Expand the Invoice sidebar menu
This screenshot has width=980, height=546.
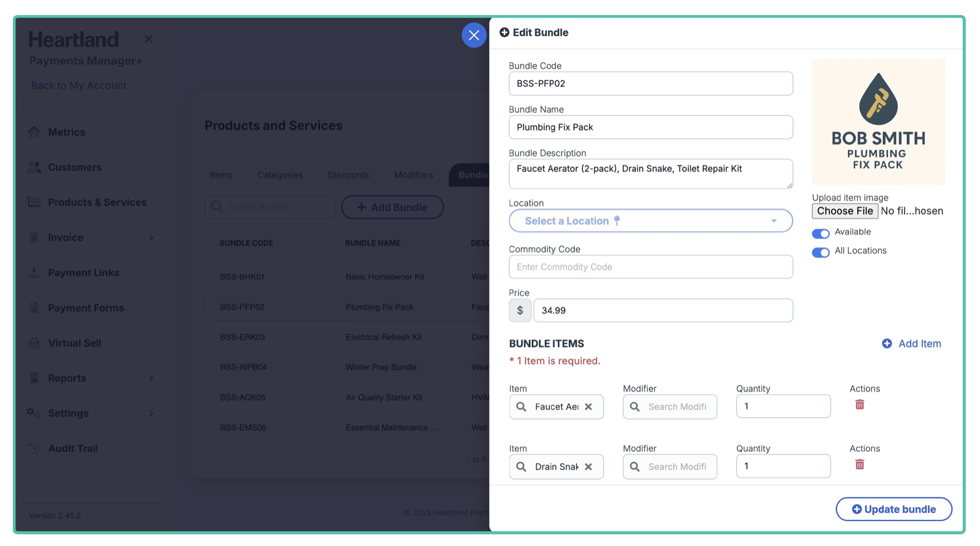pyautogui.click(x=151, y=238)
